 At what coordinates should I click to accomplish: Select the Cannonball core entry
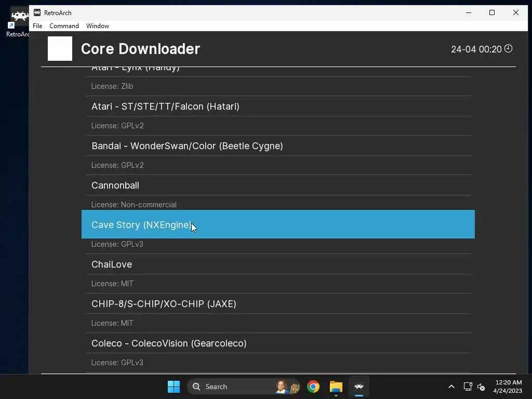pos(278,185)
